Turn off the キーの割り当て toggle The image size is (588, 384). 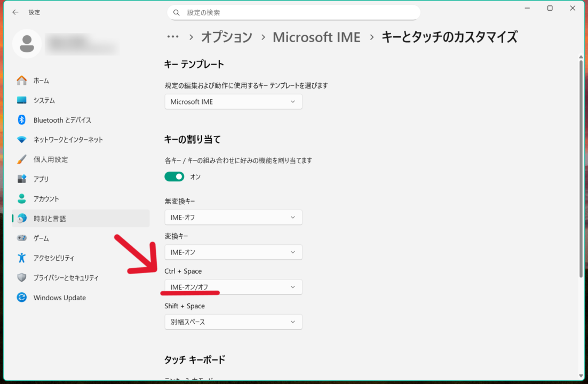(x=174, y=177)
